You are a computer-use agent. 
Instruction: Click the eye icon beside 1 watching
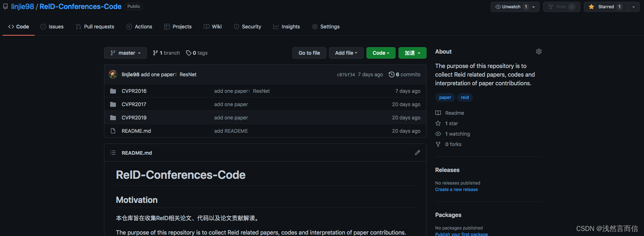pyautogui.click(x=438, y=134)
